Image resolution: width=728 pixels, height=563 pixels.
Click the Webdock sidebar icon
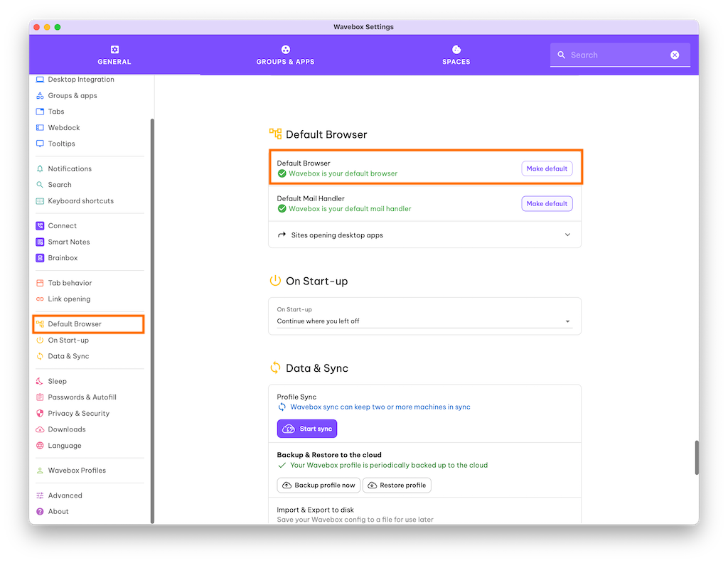pyautogui.click(x=40, y=128)
